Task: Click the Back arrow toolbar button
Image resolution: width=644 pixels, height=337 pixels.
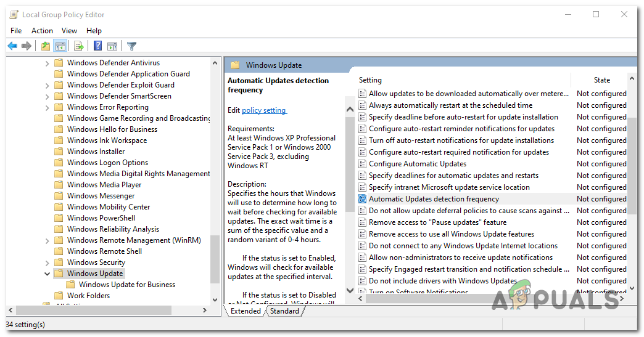Action: point(12,46)
